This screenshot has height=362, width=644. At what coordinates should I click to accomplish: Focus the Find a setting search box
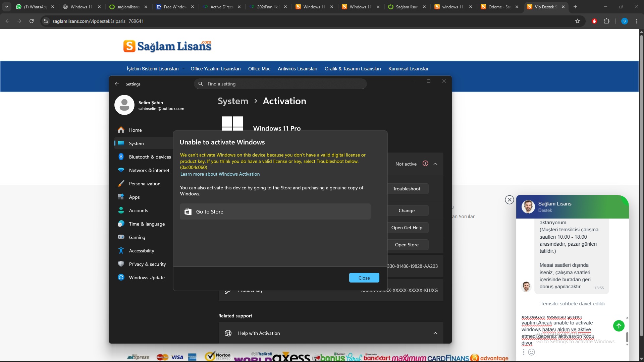(x=280, y=84)
